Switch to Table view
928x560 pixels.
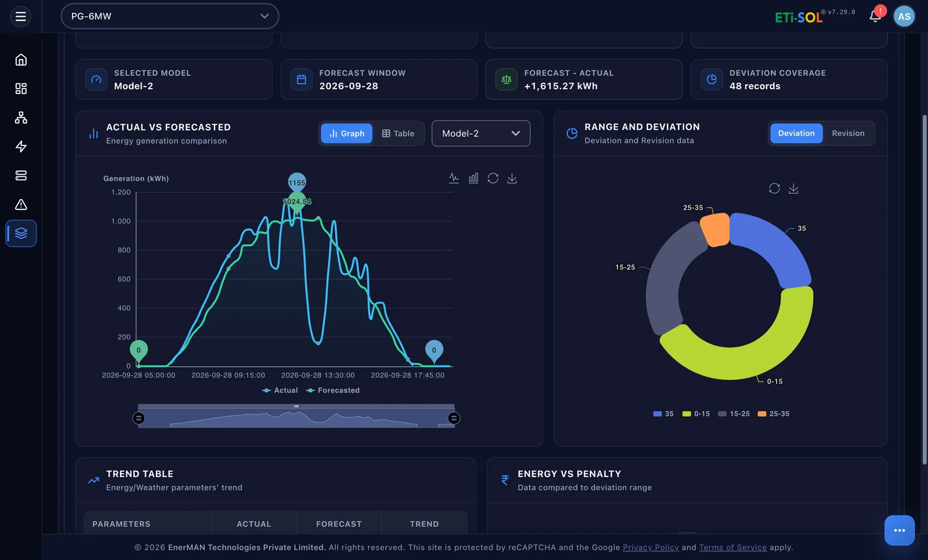(x=398, y=133)
